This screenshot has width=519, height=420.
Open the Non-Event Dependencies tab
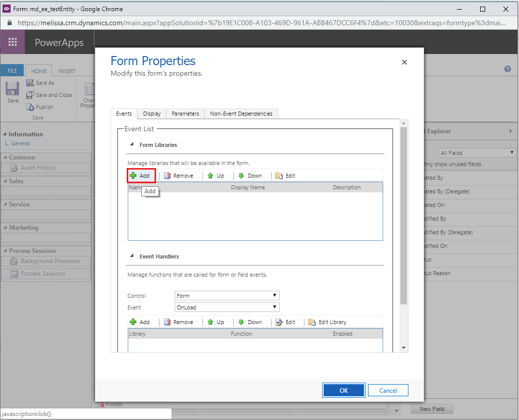click(241, 114)
